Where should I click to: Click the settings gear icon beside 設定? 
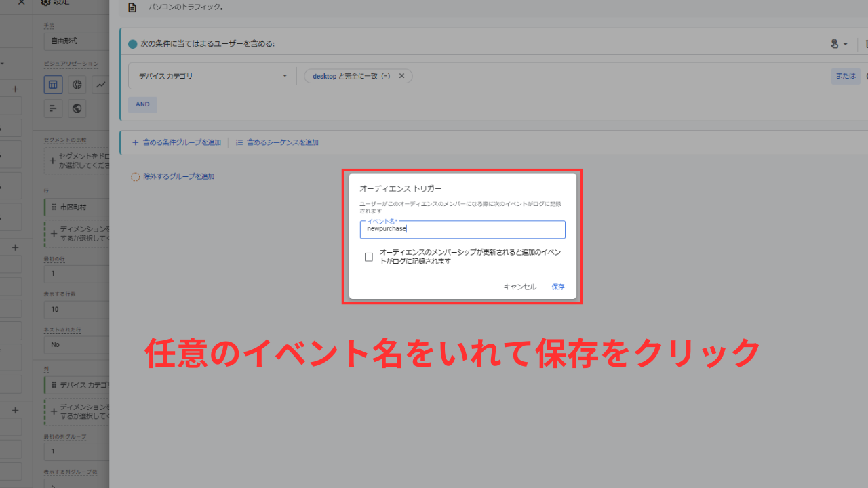pos(45,3)
